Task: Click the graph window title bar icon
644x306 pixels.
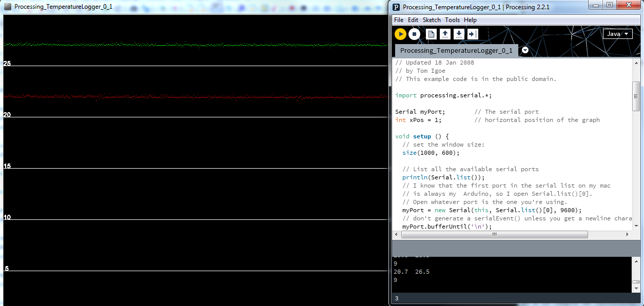Action: (8, 7)
